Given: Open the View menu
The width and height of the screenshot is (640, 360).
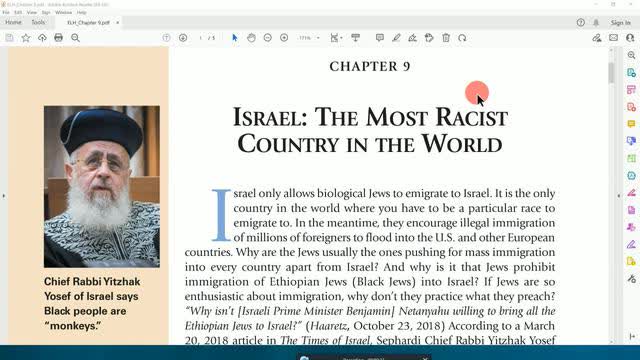Looking at the screenshot, I should [31, 13].
